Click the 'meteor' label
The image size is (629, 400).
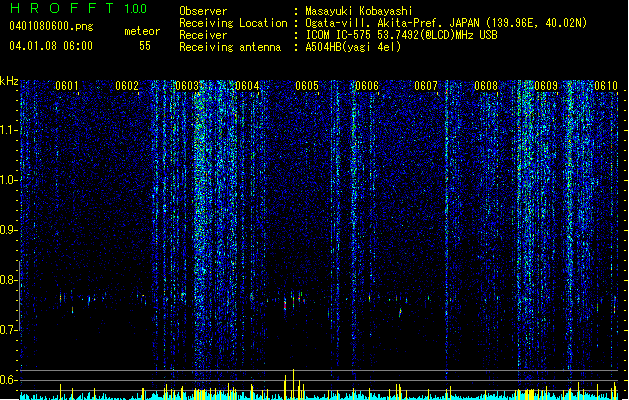coord(142,31)
